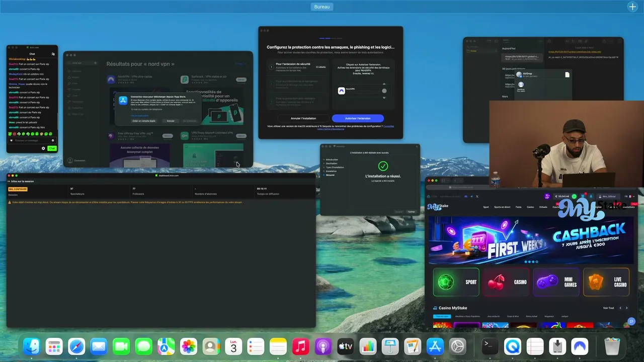Click the 00:15:11 stream time value
Screen dimensions: 644x362
point(262,189)
